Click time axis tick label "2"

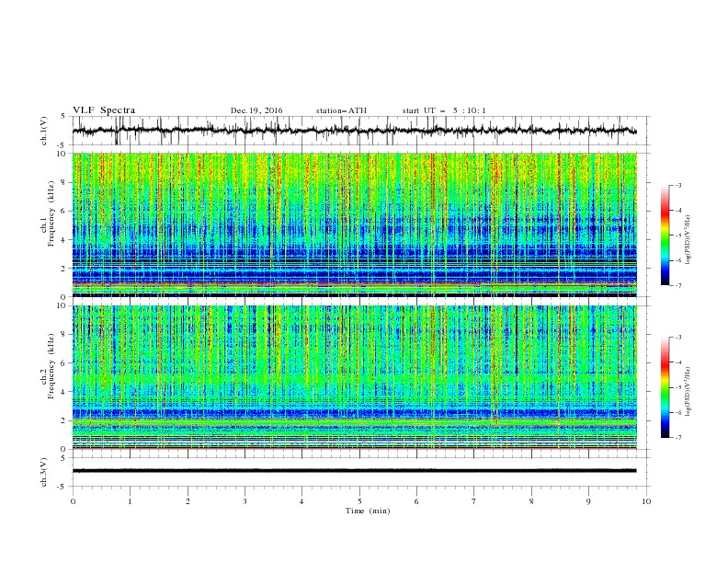188,501
